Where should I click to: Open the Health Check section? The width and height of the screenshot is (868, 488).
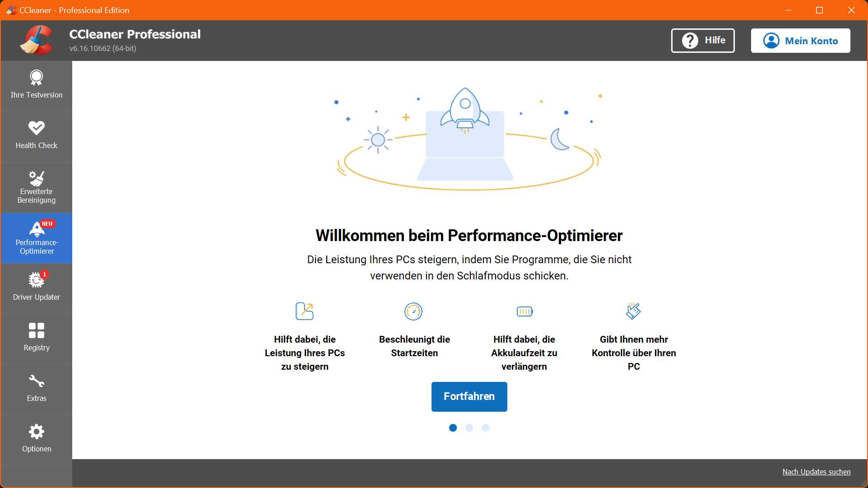point(36,135)
